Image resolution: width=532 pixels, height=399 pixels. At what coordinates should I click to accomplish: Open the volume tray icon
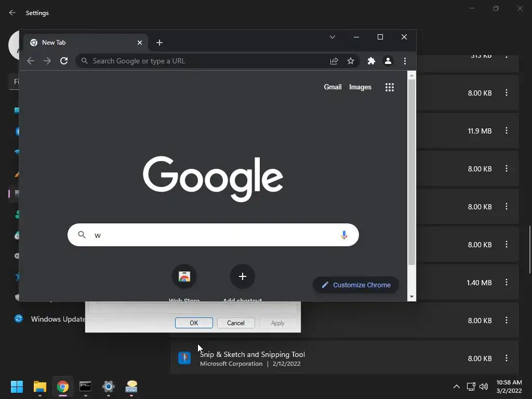coord(484,387)
